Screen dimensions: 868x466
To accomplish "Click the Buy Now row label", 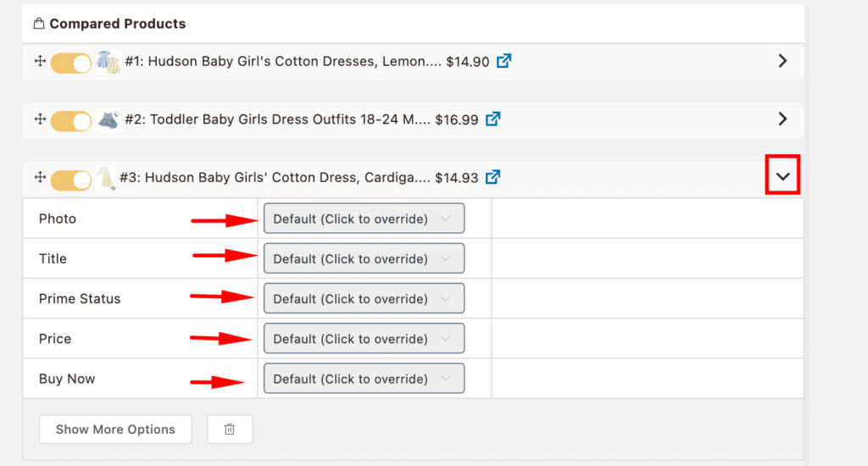I will [67, 379].
